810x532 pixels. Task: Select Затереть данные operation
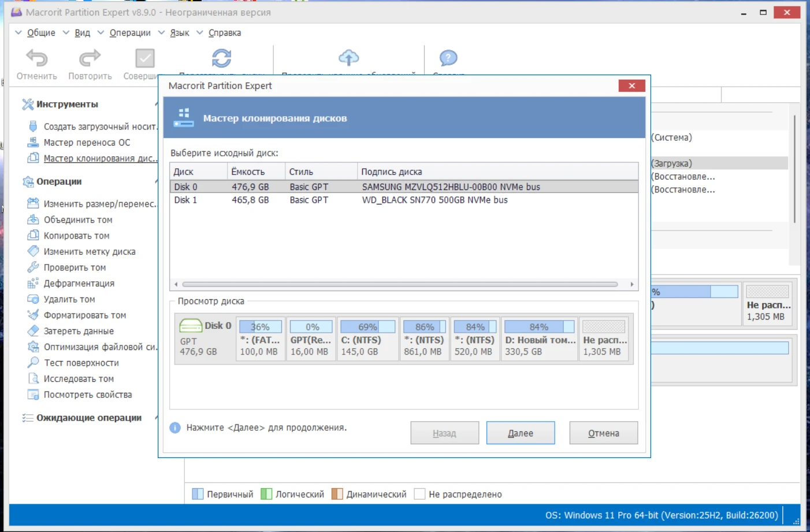[x=79, y=331]
